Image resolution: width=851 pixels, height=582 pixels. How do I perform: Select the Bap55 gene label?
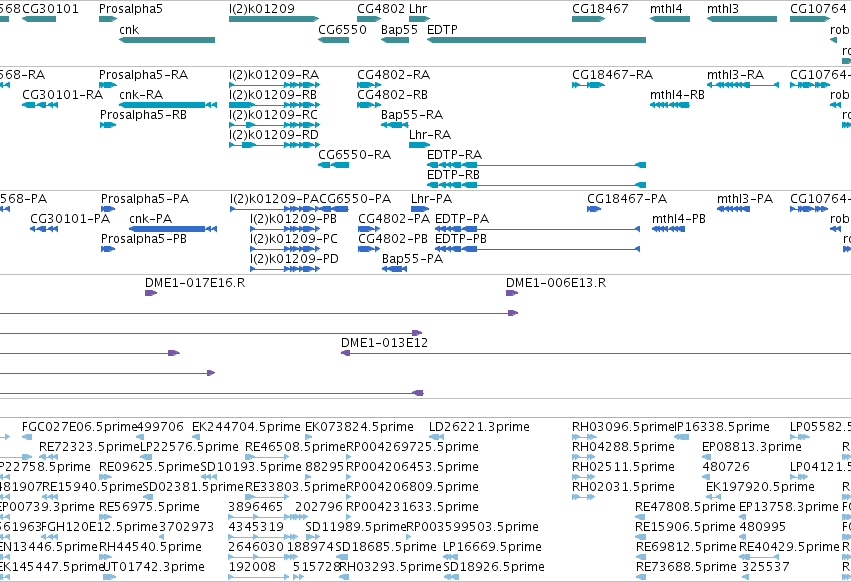point(399,30)
